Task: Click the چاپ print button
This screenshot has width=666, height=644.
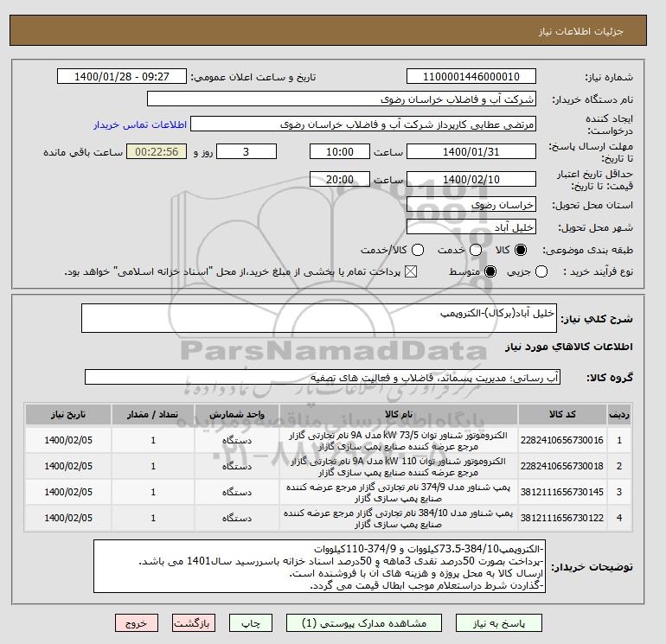Action: click(x=251, y=623)
